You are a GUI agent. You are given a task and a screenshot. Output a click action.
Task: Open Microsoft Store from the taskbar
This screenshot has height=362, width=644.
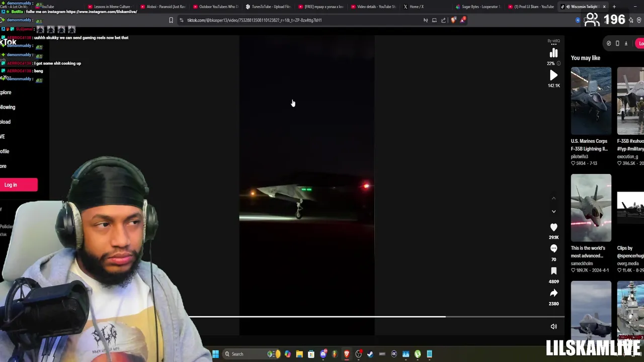pyautogui.click(x=311, y=354)
